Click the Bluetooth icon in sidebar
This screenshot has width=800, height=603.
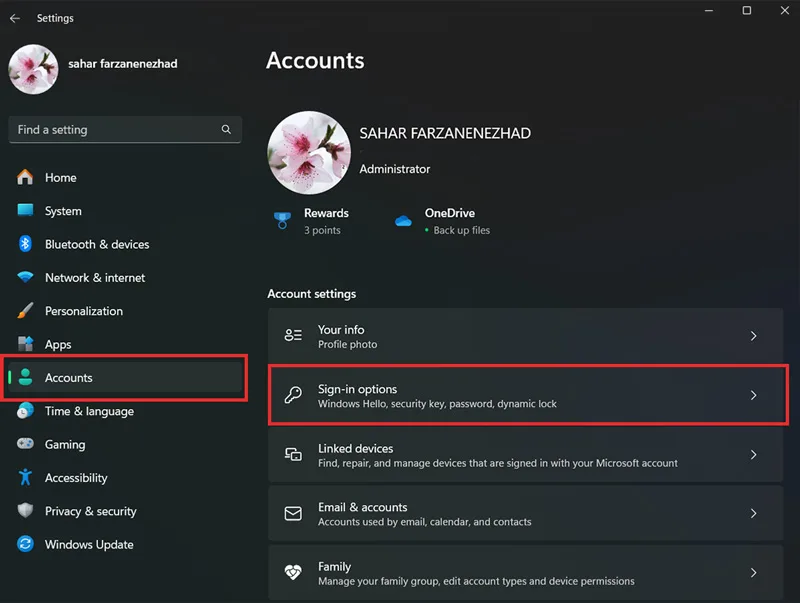click(x=25, y=244)
